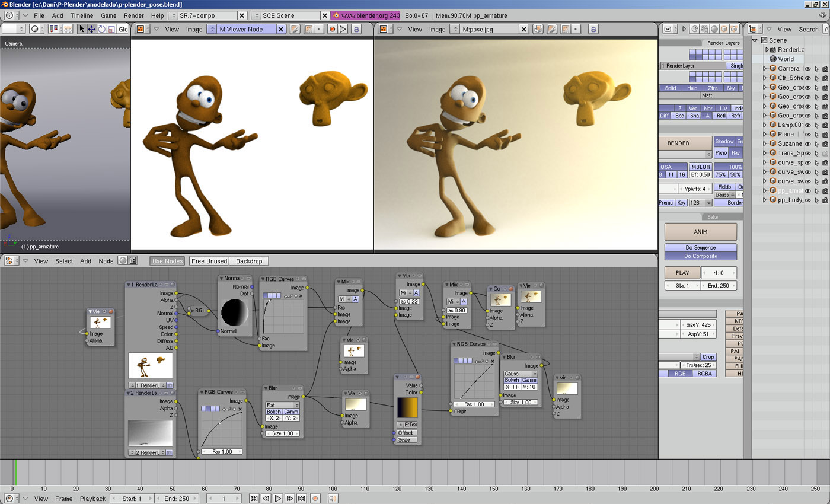This screenshot has width=830, height=504.
Task: Skip to the next keyframe in the timeline
Action: pyautogui.click(x=289, y=499)
